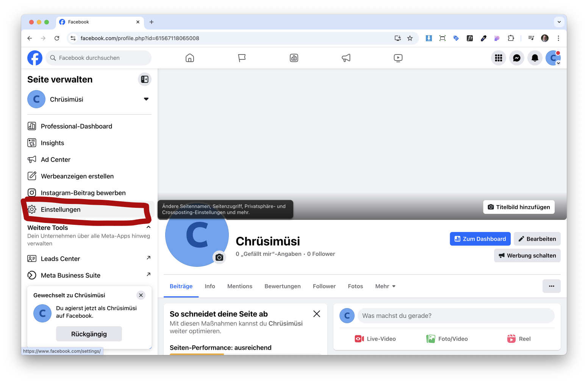
Task: Click the 'Was machst du gerade?' post field
Action: pos(455,316)
